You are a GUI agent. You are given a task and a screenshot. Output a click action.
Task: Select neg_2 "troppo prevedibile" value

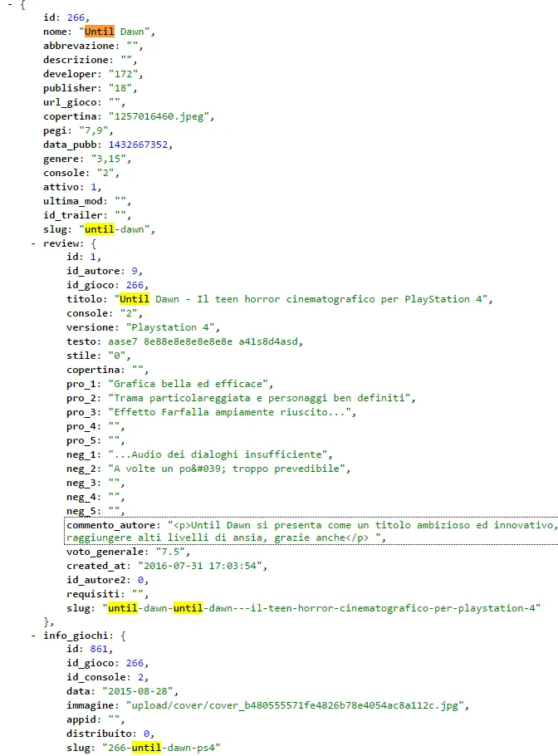coord(227,469)
